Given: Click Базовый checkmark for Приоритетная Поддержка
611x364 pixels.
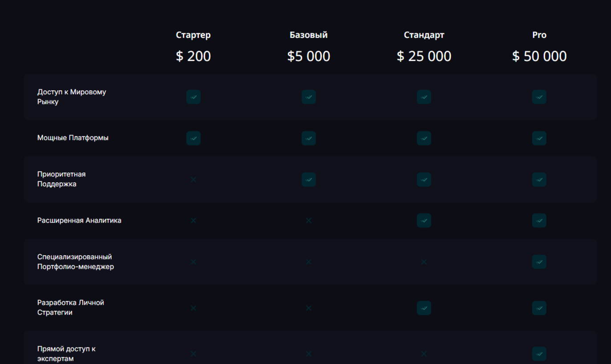Looking at the screenshot, I should point(308,180).
